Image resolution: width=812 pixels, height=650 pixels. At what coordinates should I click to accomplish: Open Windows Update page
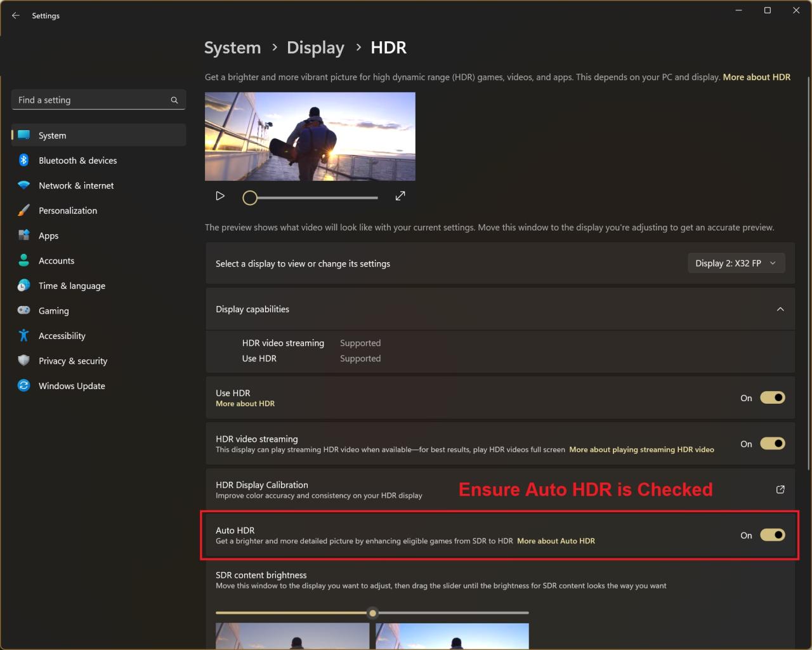pyautogui.click(x=72, y=386)
